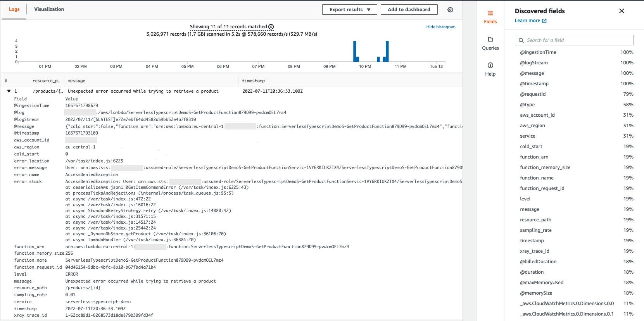644x321 pixels.
Task: Collapse log record row 1
Action: click(x=9, y=91)
